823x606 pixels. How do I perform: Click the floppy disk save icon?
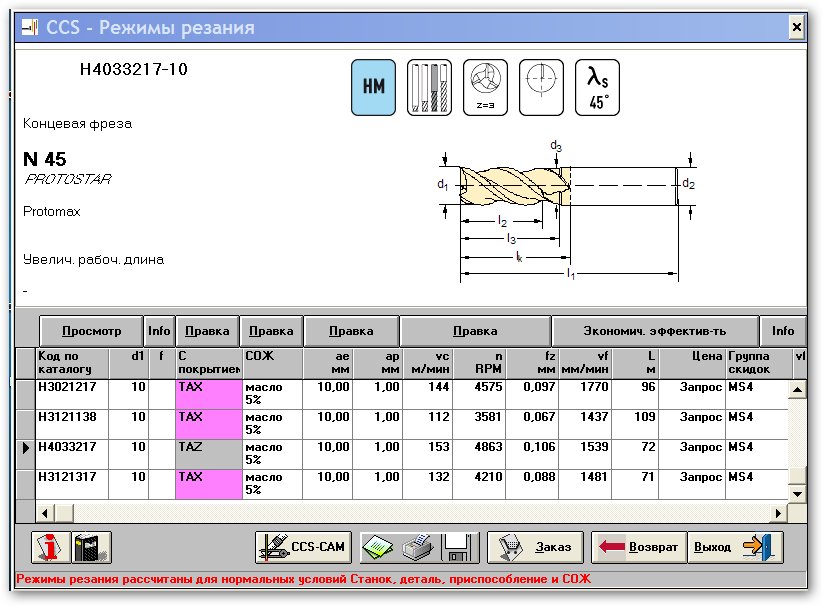458,547
